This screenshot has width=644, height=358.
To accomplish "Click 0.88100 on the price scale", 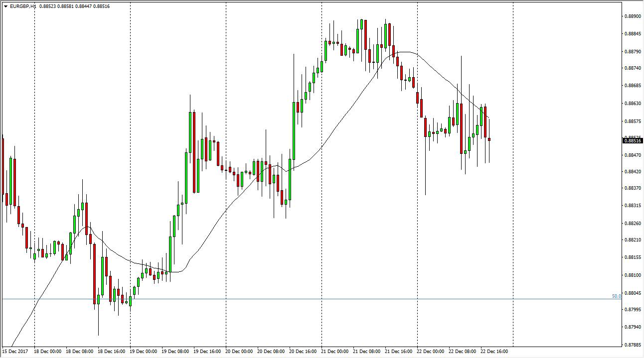I will point(632,275).
